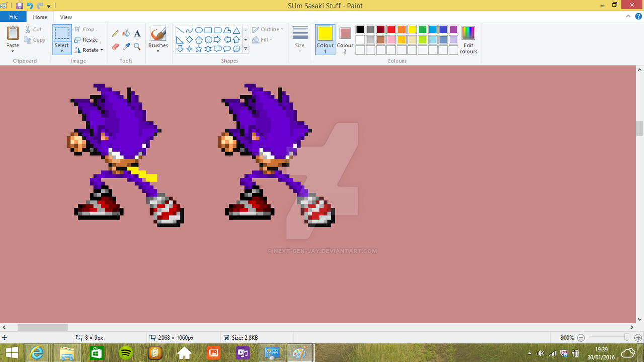Image resolution: width=644 pixels, height=362 pixels.
Task: Click the Copy button
Action: (x=35, y=40)
